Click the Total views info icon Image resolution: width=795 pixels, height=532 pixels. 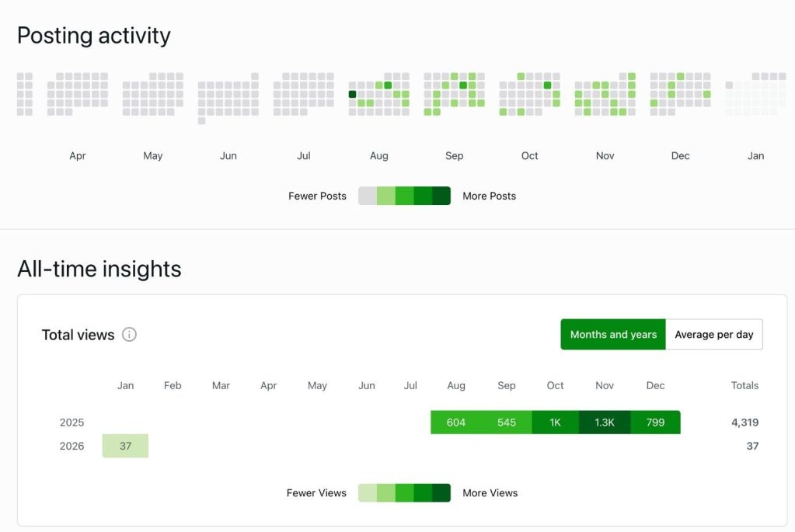point(130,335)
